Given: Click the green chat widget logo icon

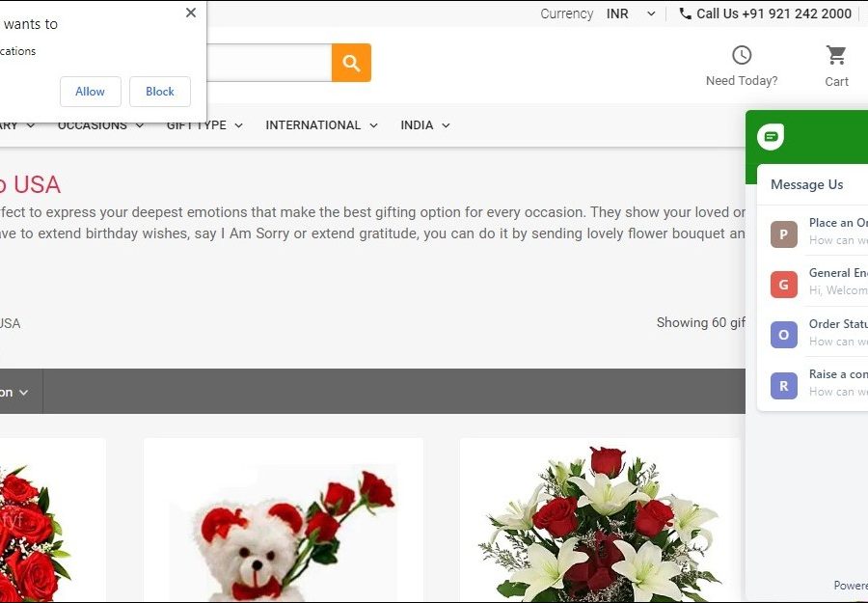Looking at the screenshot, I should (x=771, y=137).
